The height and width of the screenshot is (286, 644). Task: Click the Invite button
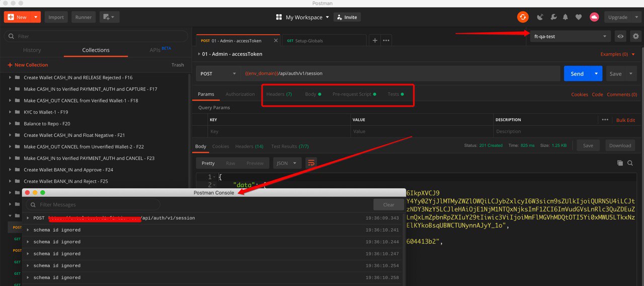coord(347,17)
